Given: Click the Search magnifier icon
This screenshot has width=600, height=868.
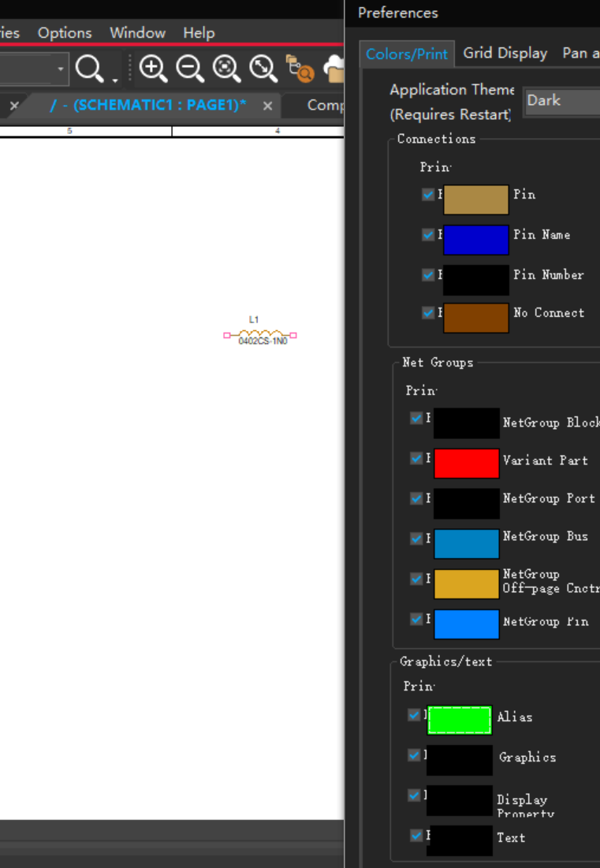Looking at the screenshot, I should (88, 69).
